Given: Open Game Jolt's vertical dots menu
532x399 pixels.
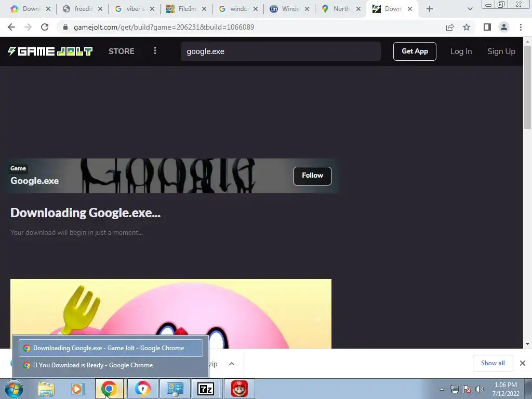Looking at the screenshot, I should coord(155,51).
